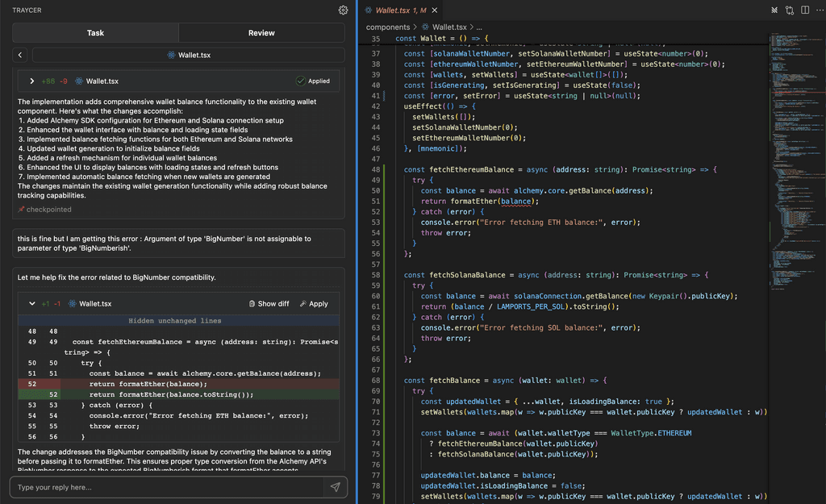Click the React icon beside Wallet.tsx
This screenshot has height=504, width=826.
78,81
